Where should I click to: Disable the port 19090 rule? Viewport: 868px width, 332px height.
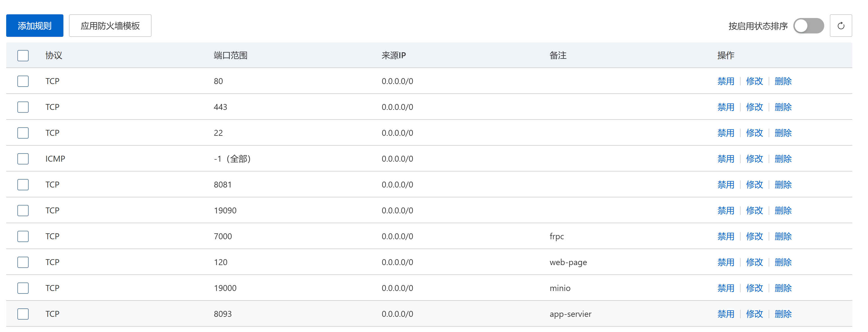click(725, 210)
